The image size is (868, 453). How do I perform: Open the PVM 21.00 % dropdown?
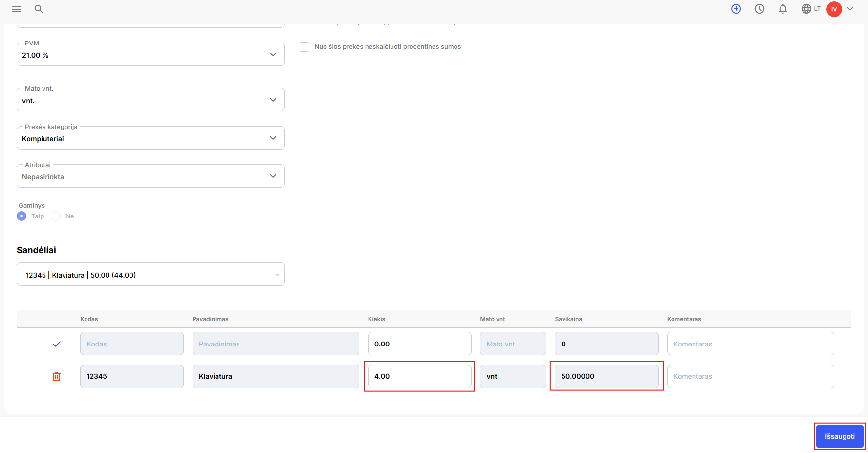tap(151, 54)
